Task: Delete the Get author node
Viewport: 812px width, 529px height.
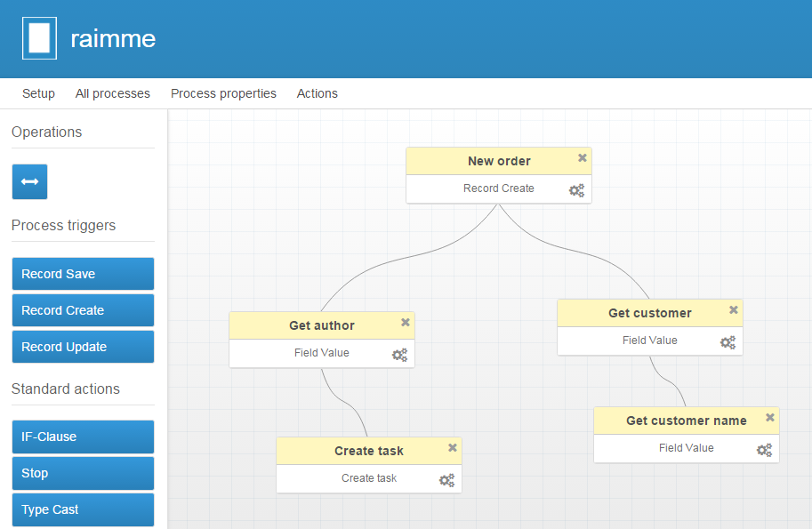Action: 406,323
